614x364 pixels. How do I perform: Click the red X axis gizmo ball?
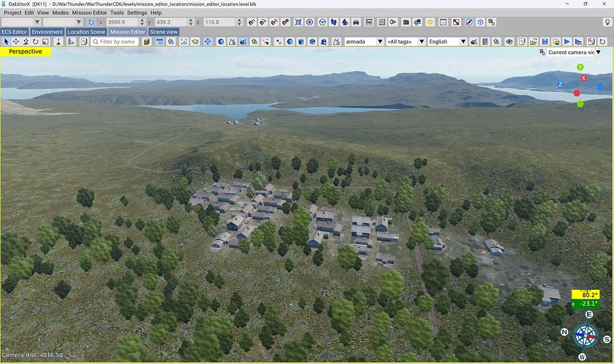583,77
